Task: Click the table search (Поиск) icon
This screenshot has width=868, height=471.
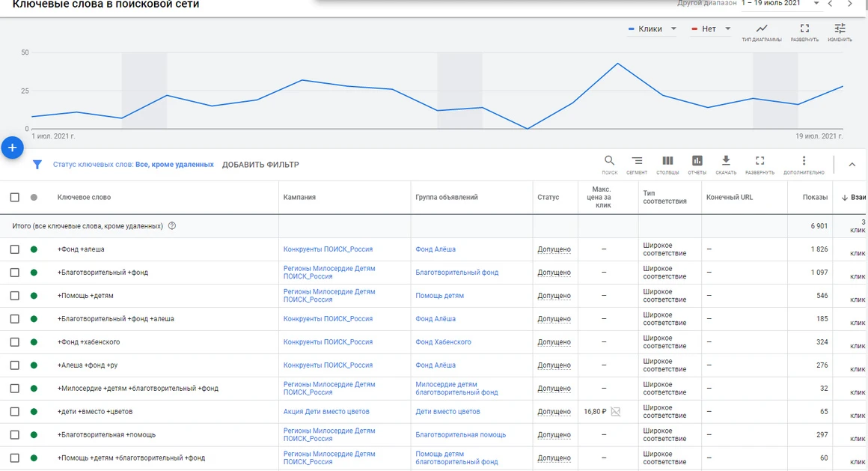Action: point(609,162)
